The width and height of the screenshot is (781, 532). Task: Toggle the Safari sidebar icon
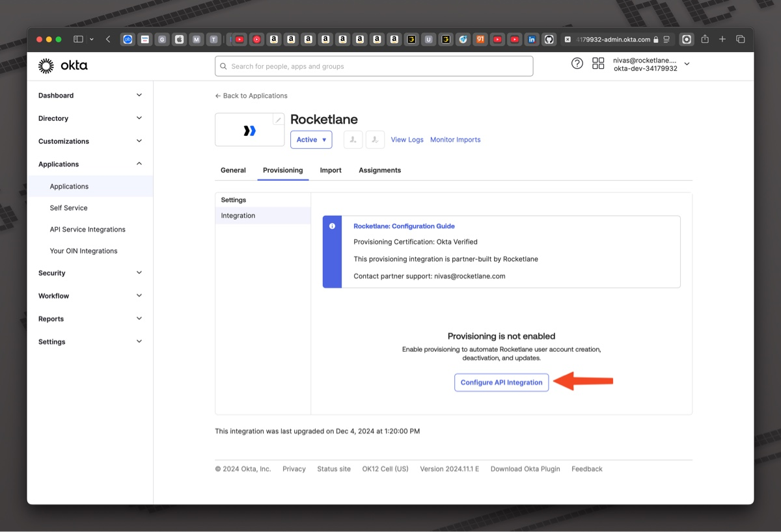[78, 39]
